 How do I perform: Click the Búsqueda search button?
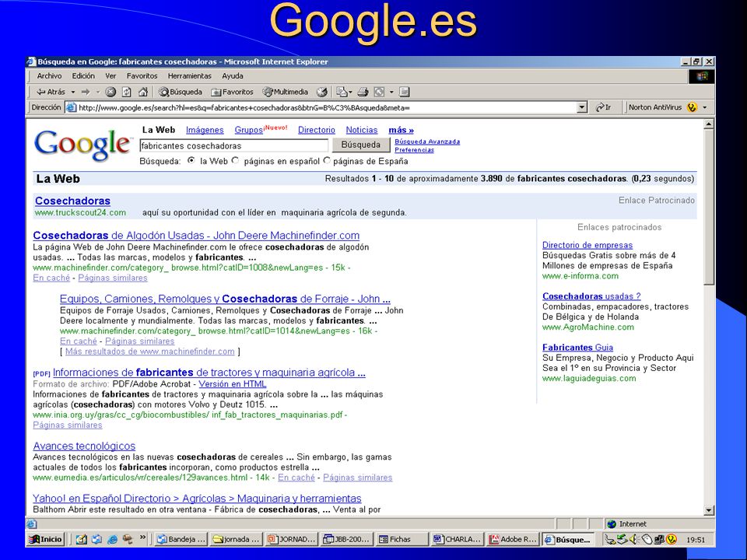(360, 145)
